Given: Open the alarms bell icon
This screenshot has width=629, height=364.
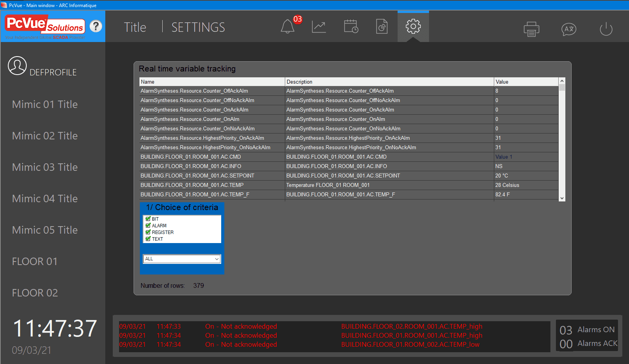Looking at the screenshot, I should pyautogui.click(x=288, y=27).
